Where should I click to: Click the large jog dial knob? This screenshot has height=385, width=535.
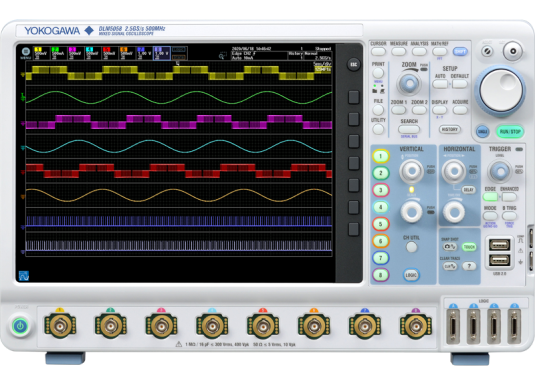(501, 90)
